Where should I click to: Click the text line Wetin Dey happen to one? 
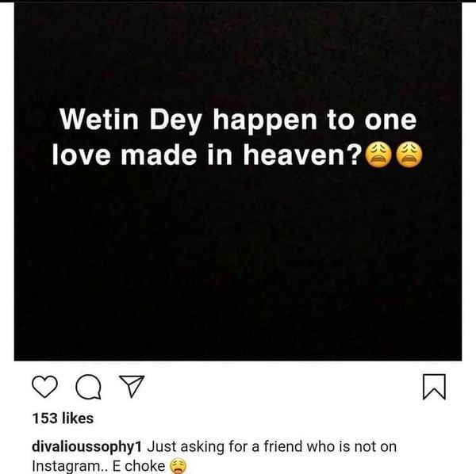(x=238, y=120)
